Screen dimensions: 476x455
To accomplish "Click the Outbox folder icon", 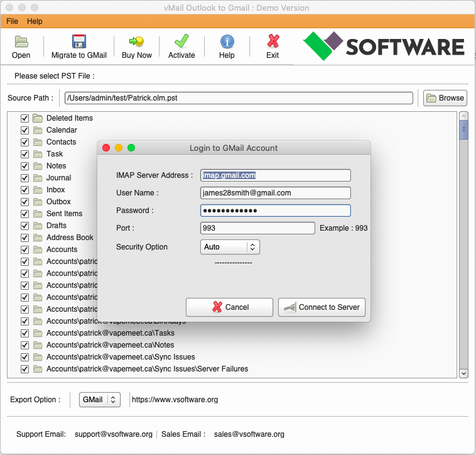I will (x=38, y=202).
